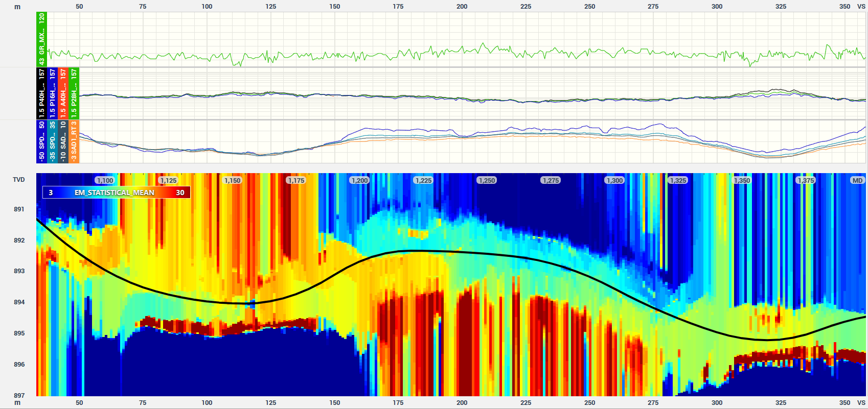
Task: Select the green P28H curve header
Action: click(x=74, y=94)
